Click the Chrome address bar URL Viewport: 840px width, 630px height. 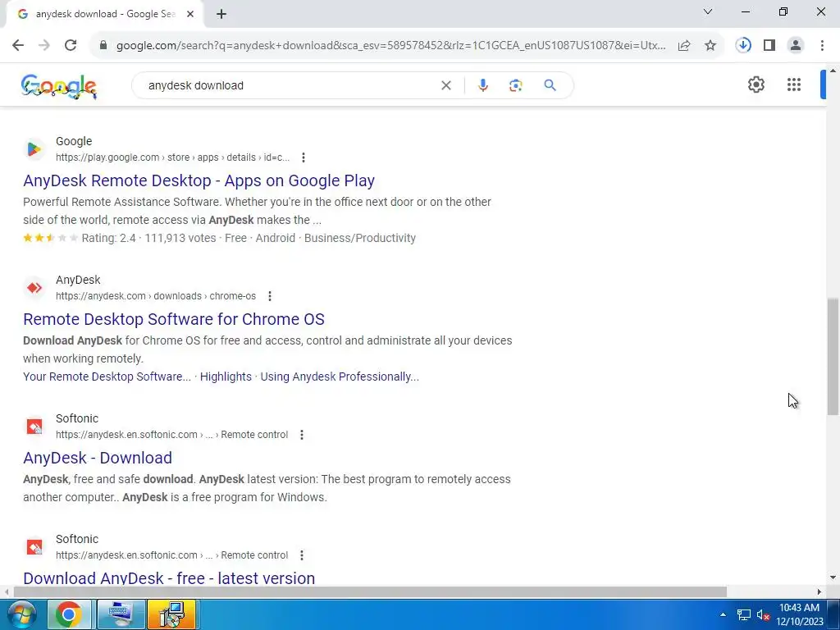[391, 46]
